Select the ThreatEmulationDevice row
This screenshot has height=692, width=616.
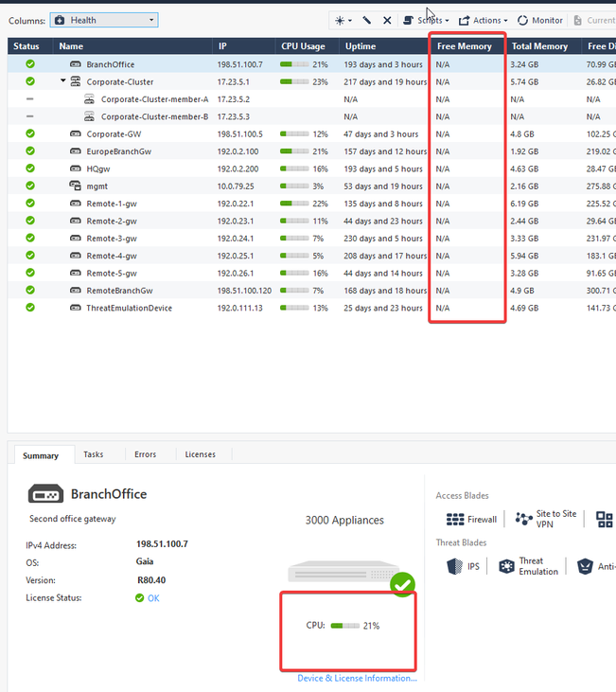(x=129, y=308)
